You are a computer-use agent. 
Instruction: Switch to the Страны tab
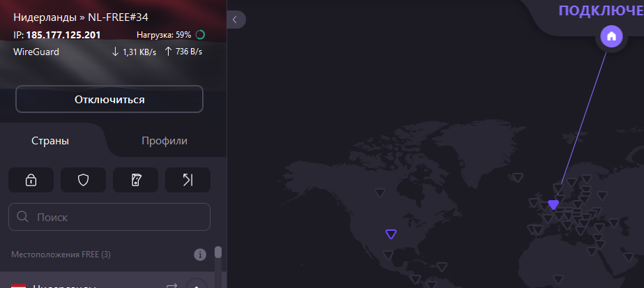coord(50,141)
